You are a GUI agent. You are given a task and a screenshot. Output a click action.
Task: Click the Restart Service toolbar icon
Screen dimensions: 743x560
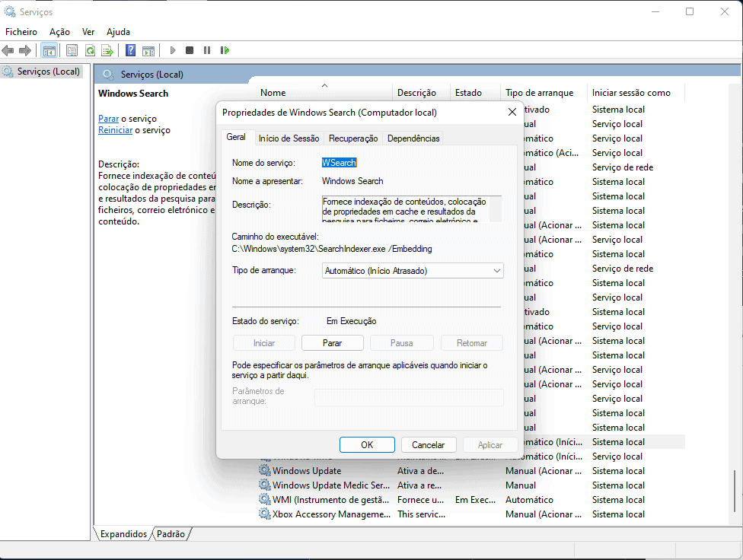click(x=225, y=50)
